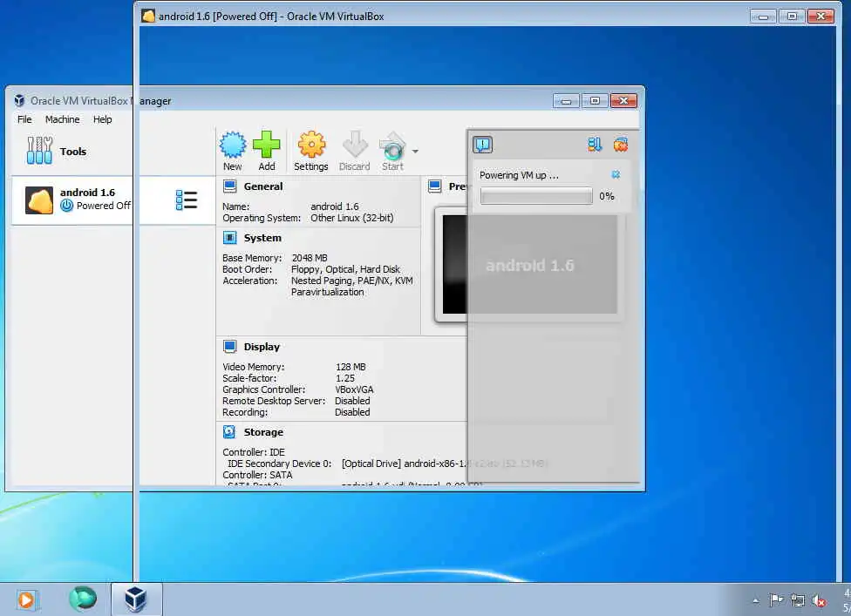Click the notification center bell icon

[x=482, y=145]
